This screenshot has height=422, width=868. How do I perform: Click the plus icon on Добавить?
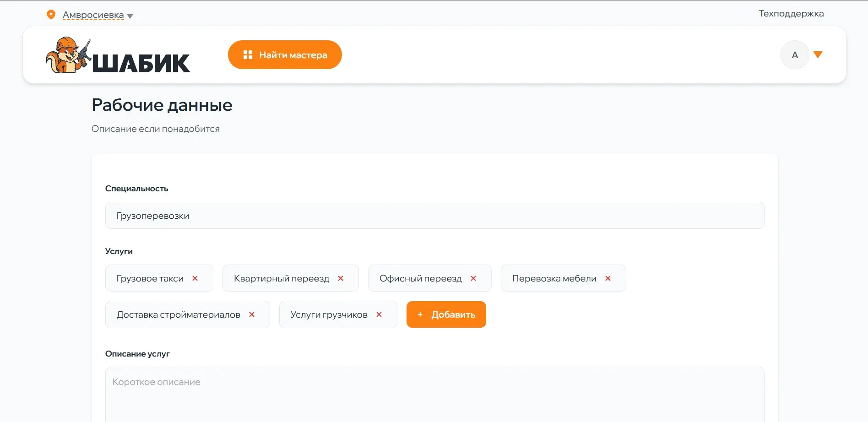point(420,314)
